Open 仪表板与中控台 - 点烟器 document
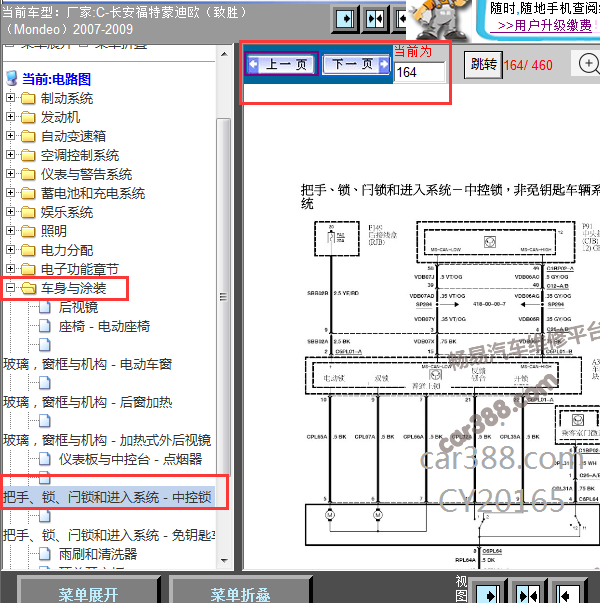 pyautogui.click(x=130, y=459)
